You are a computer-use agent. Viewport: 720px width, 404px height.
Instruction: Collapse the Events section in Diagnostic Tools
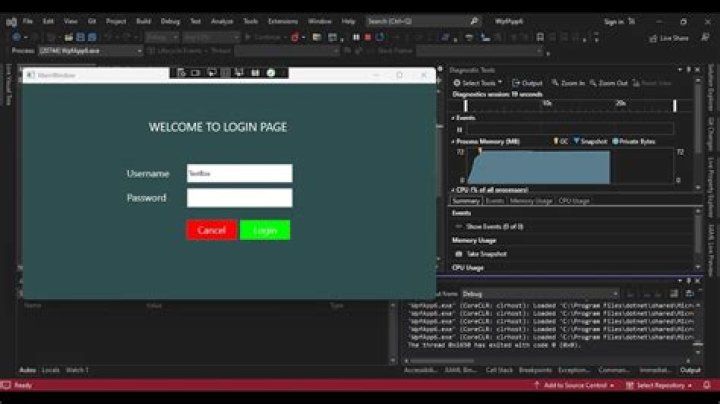point(454,118)
